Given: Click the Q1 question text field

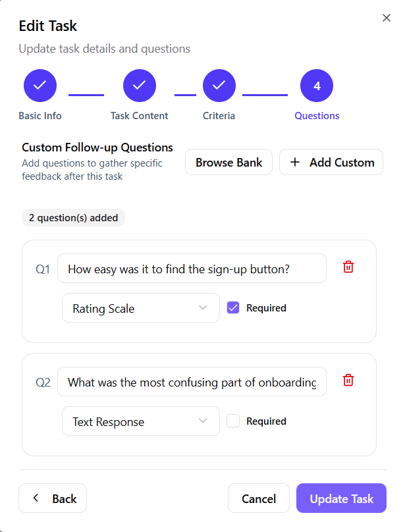Looking at the screenshot, I should click(192, 269).
